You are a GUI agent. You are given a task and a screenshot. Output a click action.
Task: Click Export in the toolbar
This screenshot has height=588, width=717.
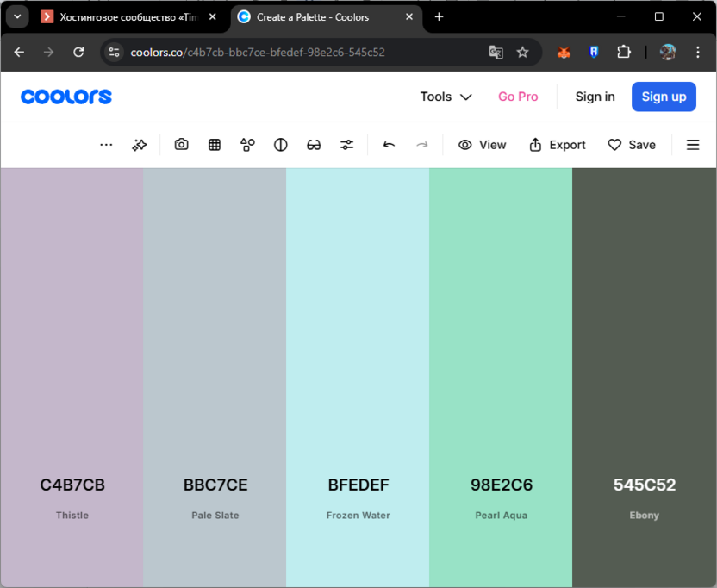(x=558, y=145)
